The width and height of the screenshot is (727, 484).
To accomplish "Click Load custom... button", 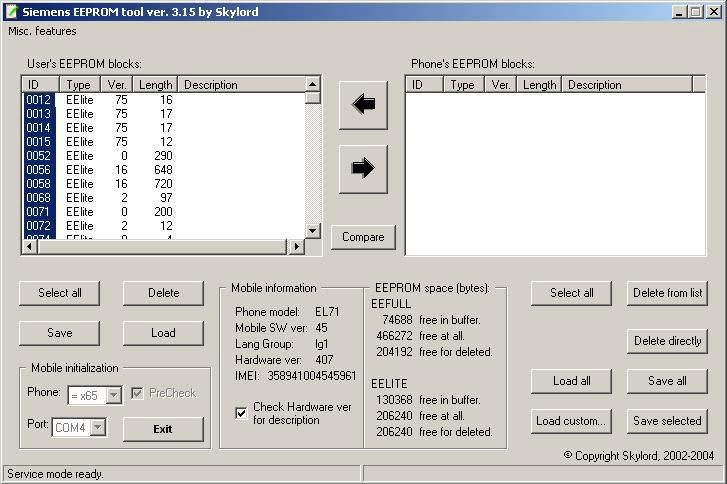I will 571,421.
